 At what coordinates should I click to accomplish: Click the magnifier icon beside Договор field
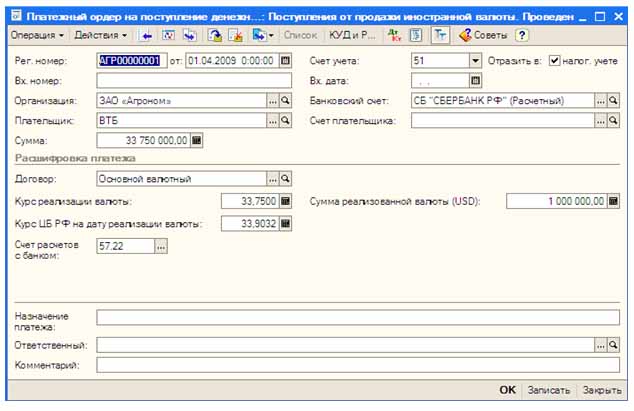click(x=285, y=178)
